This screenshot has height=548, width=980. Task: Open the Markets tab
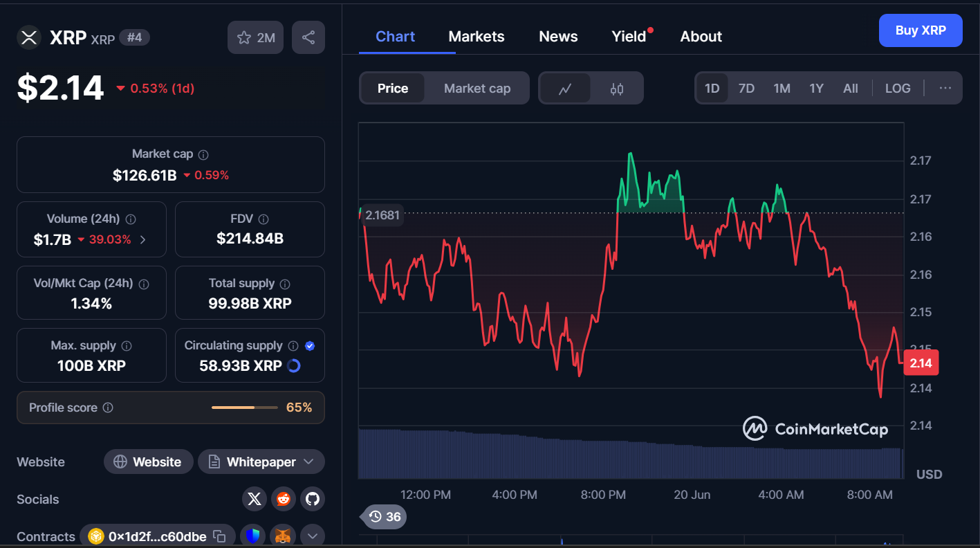(x=477, y=37)
